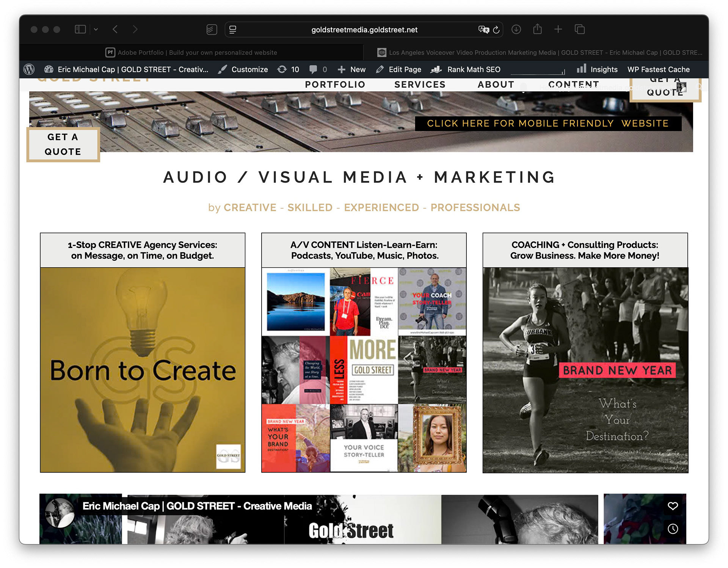Click Edit Page in admin bar
The image size is (728, 568).
coord(399,69)
